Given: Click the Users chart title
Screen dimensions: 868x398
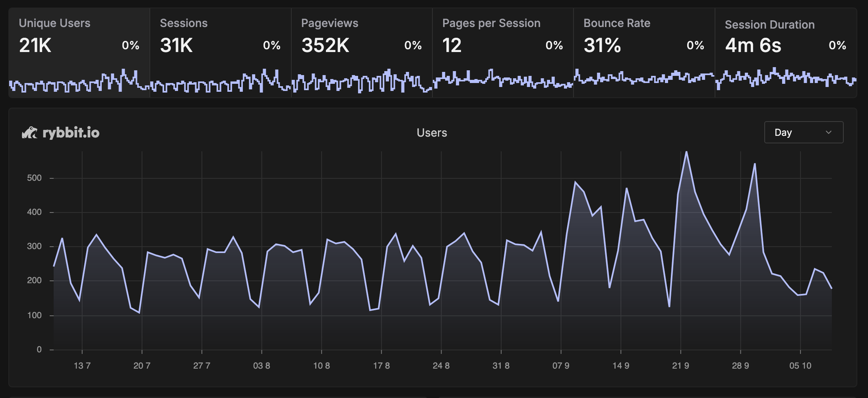Looking at the screenshot, I should pyautogui.click(x=432, y=133).
